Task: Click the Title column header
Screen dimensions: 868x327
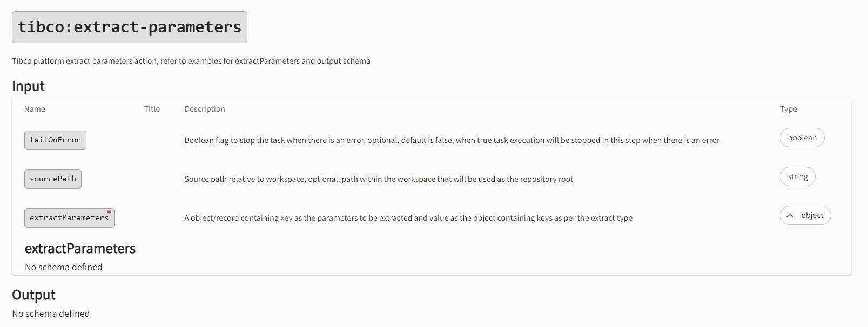Action: [152, 109]
